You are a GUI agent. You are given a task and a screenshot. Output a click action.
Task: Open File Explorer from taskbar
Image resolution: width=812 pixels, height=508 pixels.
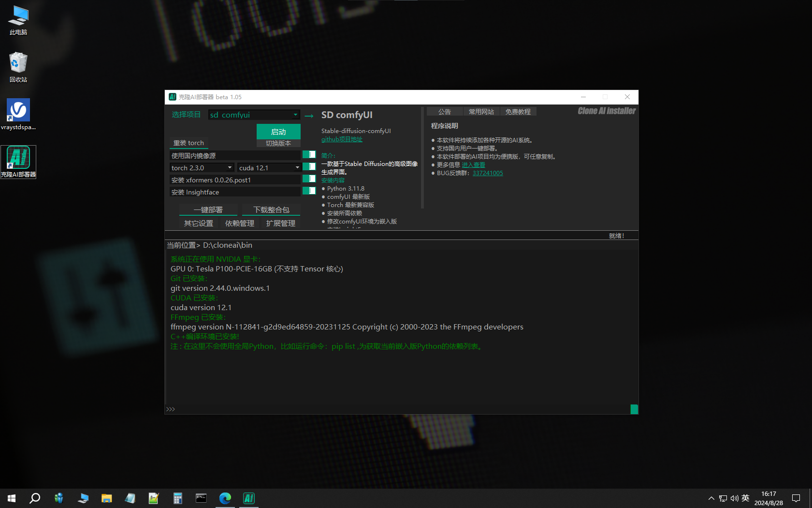pyautogui.click(x=106, y=498)
